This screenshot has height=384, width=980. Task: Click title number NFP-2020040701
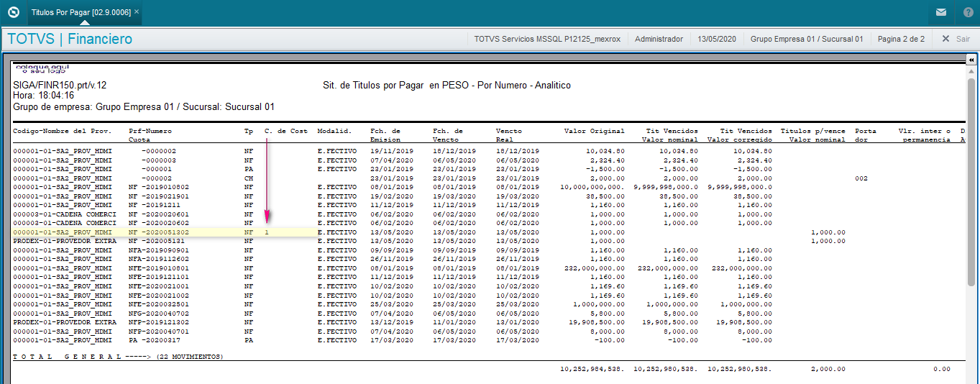pos(158,332)
